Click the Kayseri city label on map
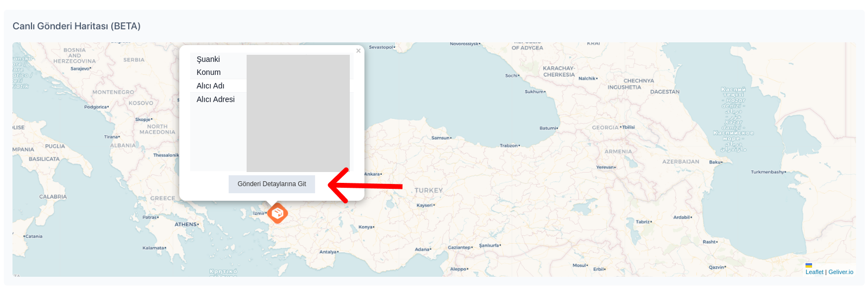Viewport: 868px width, 299px height. click(x=425, y=205)
